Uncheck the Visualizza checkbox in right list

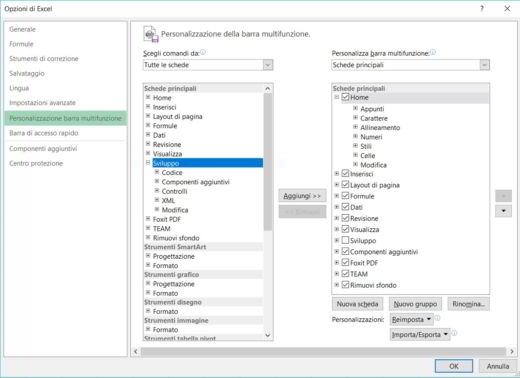[345, 229]
